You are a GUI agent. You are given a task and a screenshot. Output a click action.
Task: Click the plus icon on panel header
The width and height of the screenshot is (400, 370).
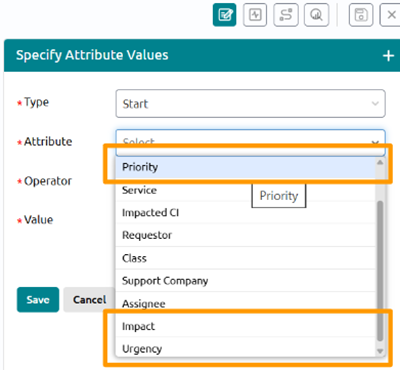point(388,56)
